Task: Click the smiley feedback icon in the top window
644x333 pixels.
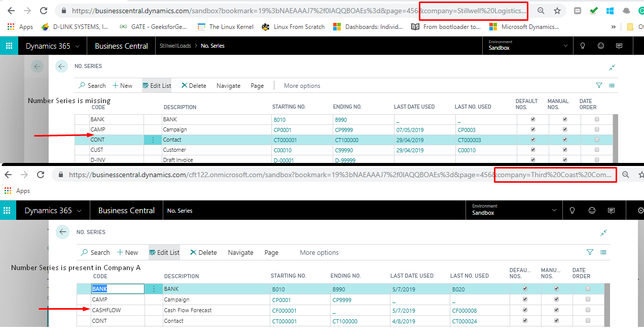Action: (x=601, y=46)
